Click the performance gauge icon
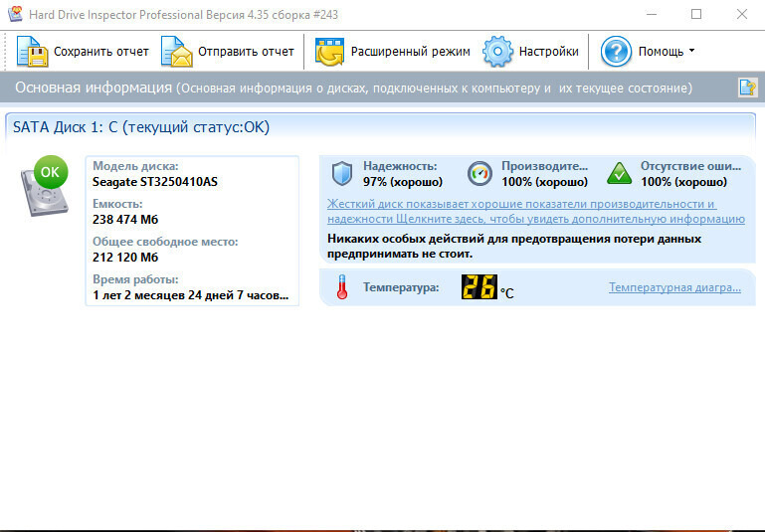 pos(479,174)
